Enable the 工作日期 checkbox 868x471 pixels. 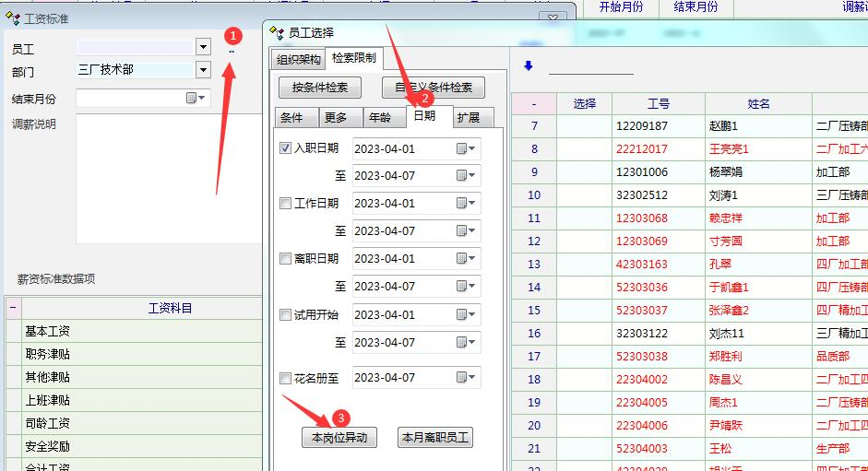(286, 204)
